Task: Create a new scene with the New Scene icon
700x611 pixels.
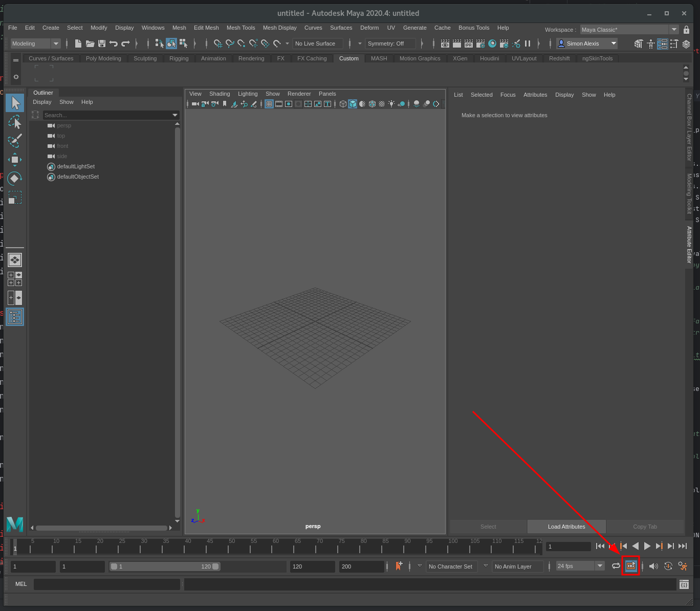Action: (78, 43)
